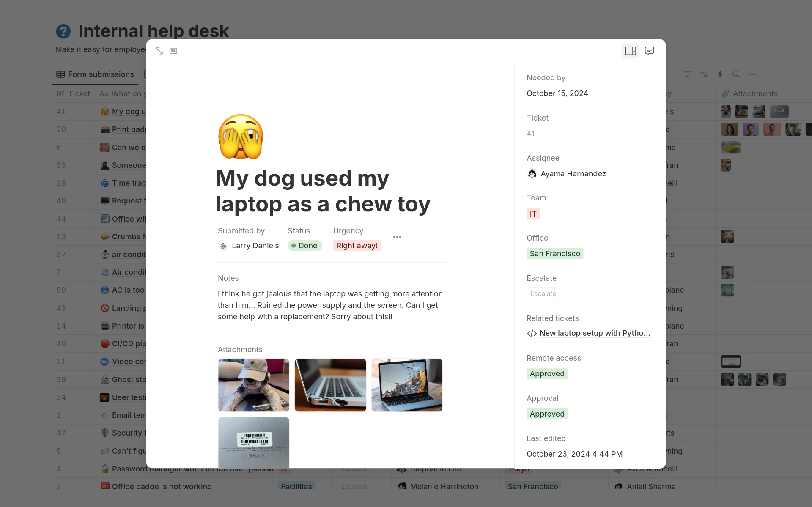Viewport: 812px width, 507px height.
Task: Click paperclip icon in Attachments column header
Action: click(725, 94)
